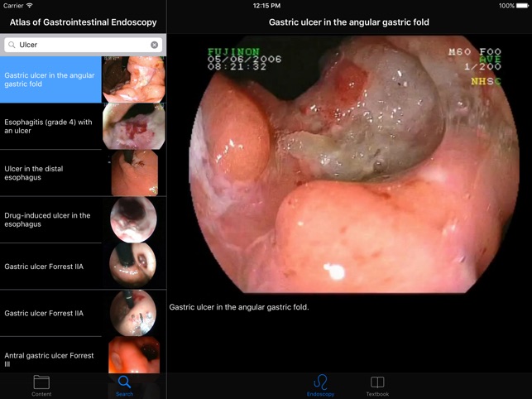Tap the drug-induced ulcer thumbnail
This screenshot has height=399, width=532.
pyautogui.click(x=133, y=219)
